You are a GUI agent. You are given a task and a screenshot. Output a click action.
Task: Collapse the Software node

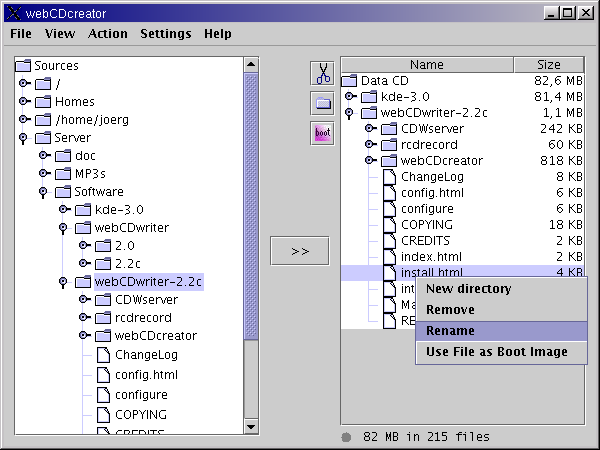43,192
